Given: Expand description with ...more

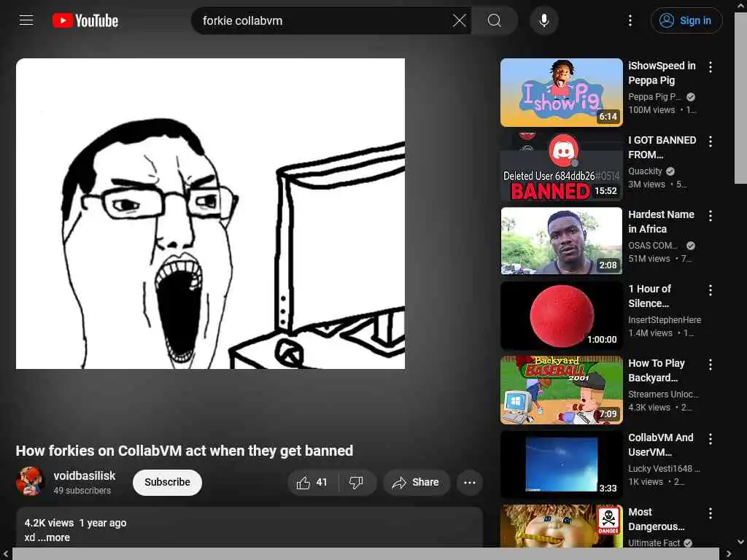Looking at the screenshot, I should (53, 537).
